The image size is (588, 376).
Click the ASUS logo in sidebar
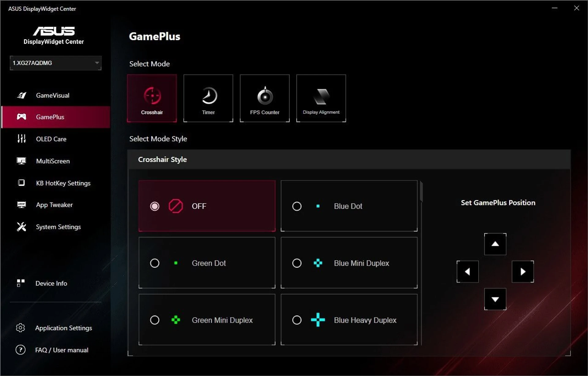coord(54,31)
